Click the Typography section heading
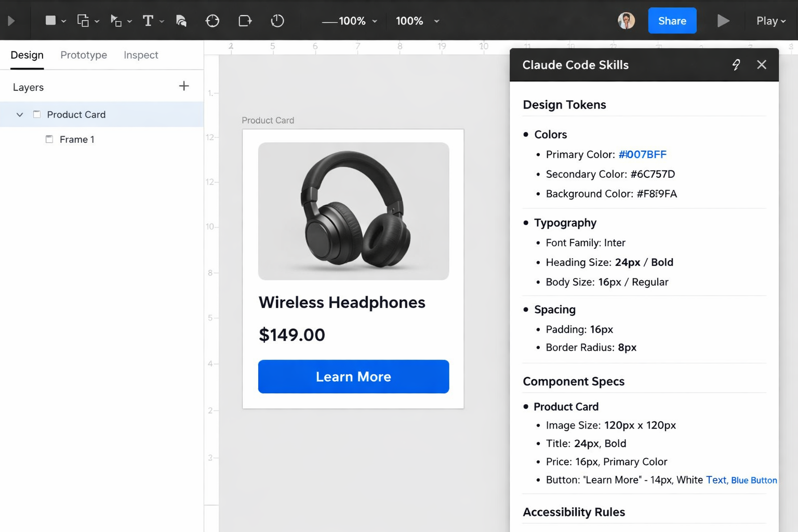Screen dimensions: 798x532 pos(565,223)
